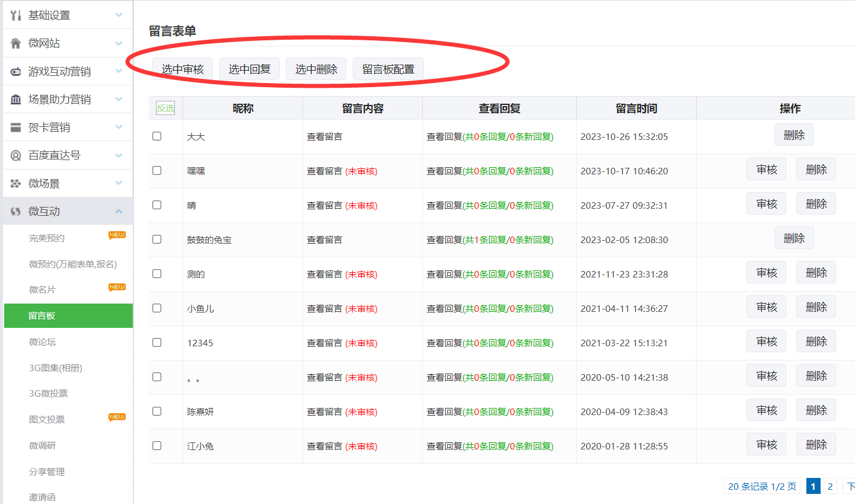Expand the 基础设置 chevron
This screenshot has height=504, width=855.
(119, 15)
